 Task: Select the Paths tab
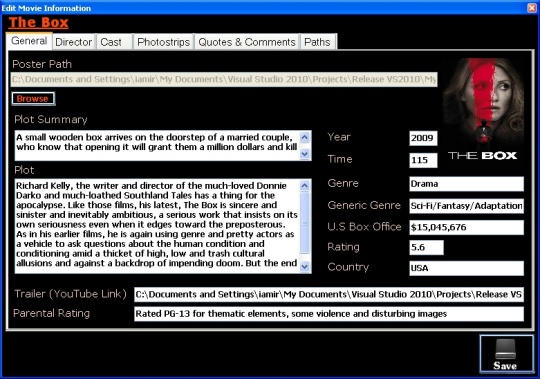[x=318, y=42]
